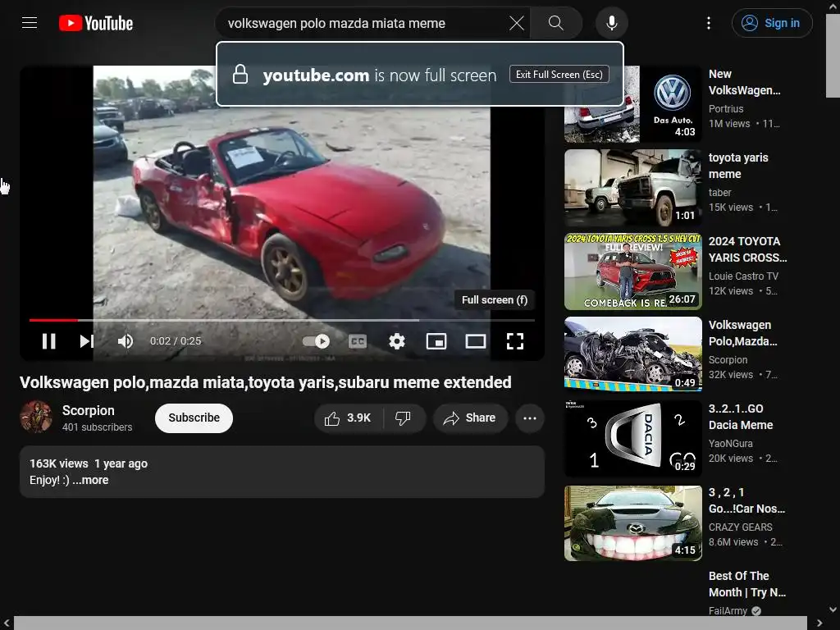Expand the description with ...more
Viewport: 840px width, 630px height.
pyautogui.click(x=90, y=480)
